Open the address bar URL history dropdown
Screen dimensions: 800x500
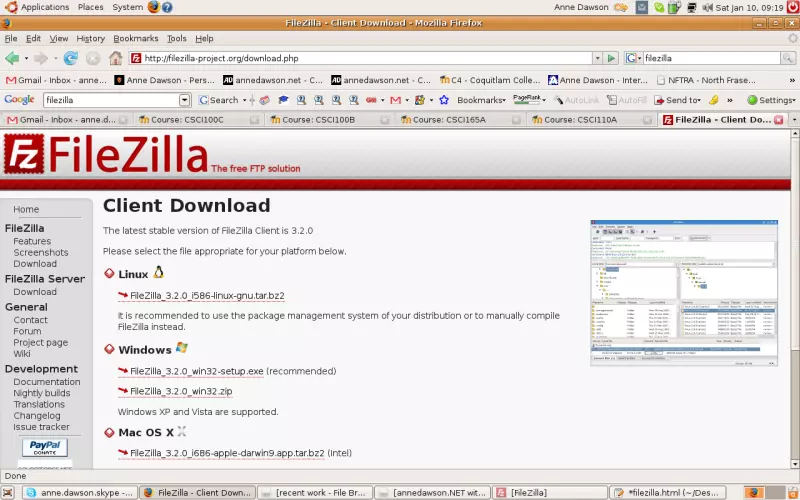point(597,58)
